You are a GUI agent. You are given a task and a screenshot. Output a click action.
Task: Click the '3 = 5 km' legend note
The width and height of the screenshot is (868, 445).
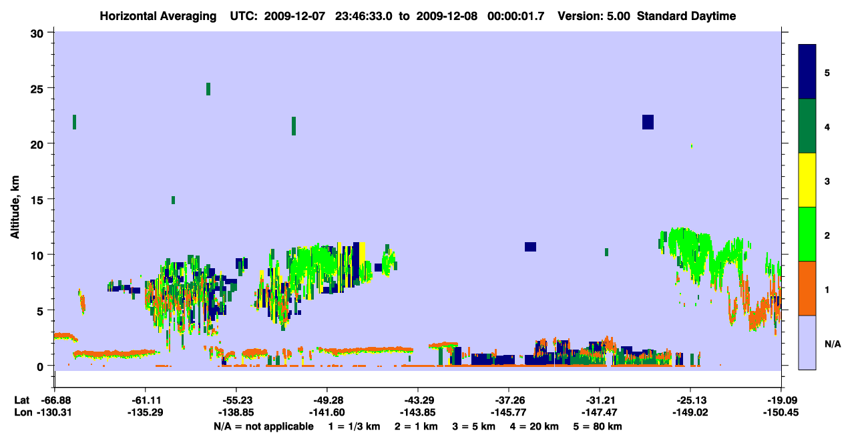click(474, 426)
